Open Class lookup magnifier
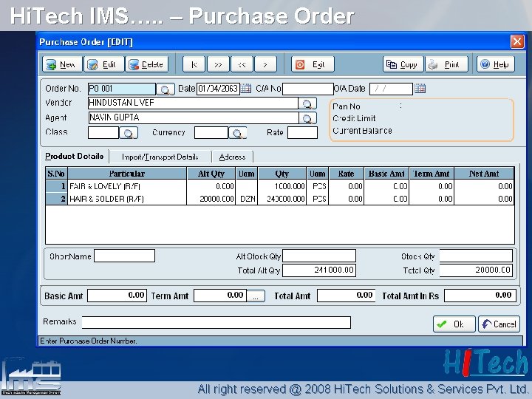This screenshot has width=532, height=399. [x=129, y=133]
